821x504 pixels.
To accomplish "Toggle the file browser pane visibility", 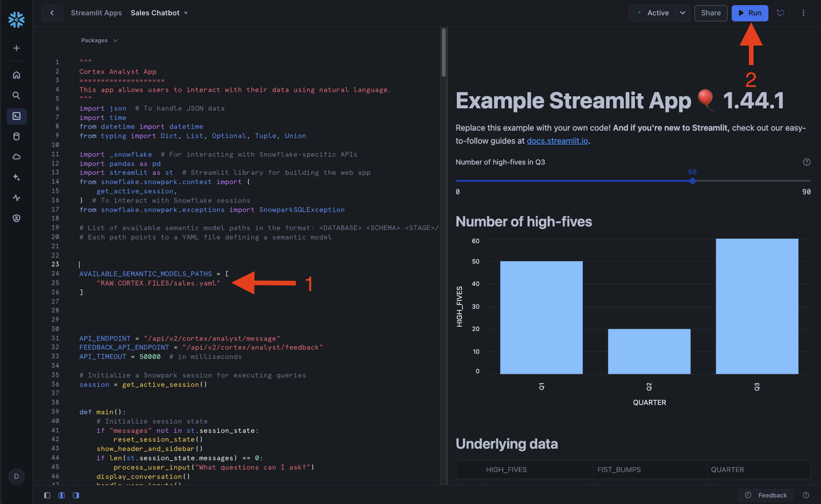I will [47, 495].
